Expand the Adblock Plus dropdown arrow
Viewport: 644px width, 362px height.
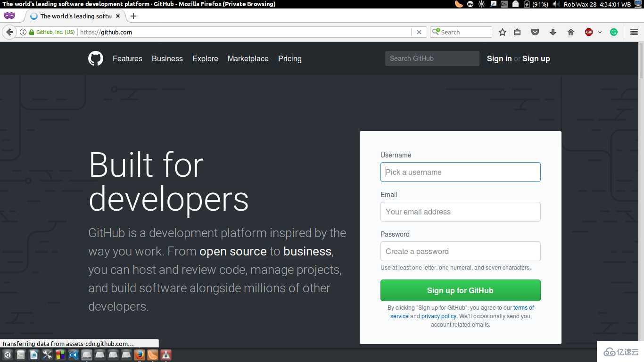[x=600, y=32]
